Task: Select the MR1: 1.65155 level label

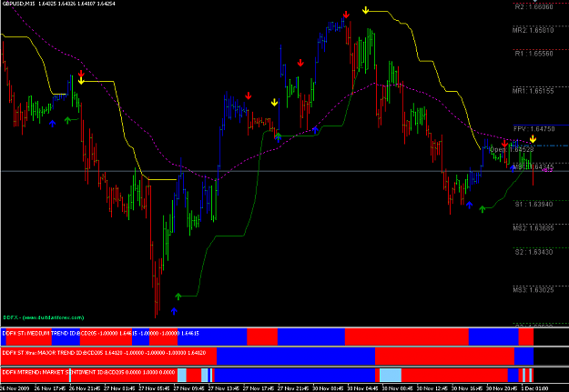Action: pyautogui.click(x=533, y=91)
